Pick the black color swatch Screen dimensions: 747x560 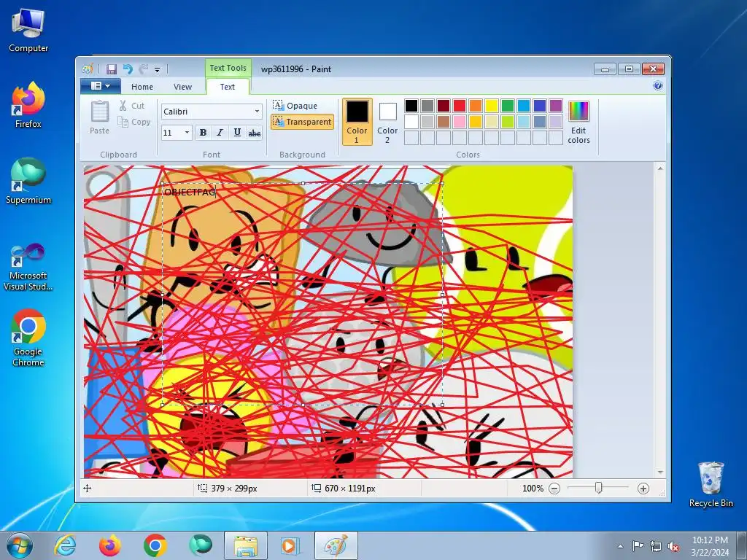pyautogui.click(x=411, y=105)
